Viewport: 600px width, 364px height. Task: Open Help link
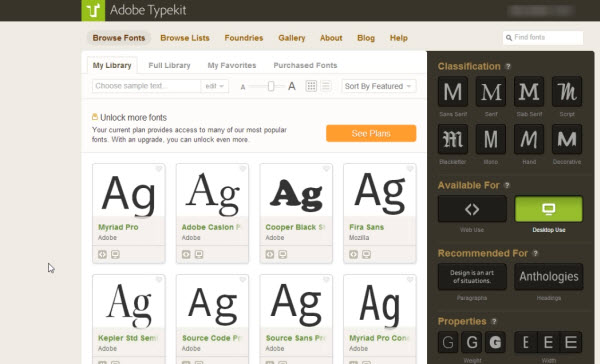[x=399, y=38]
